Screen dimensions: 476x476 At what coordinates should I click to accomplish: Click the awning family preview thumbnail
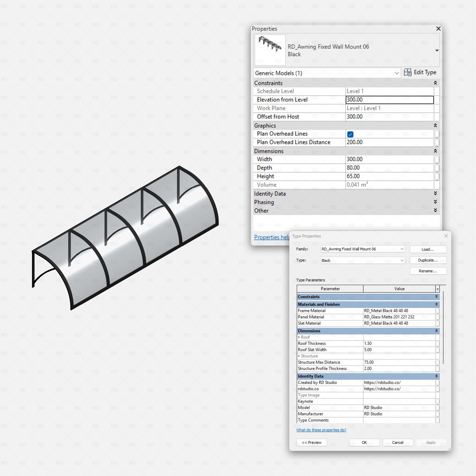tap(270, 50)
